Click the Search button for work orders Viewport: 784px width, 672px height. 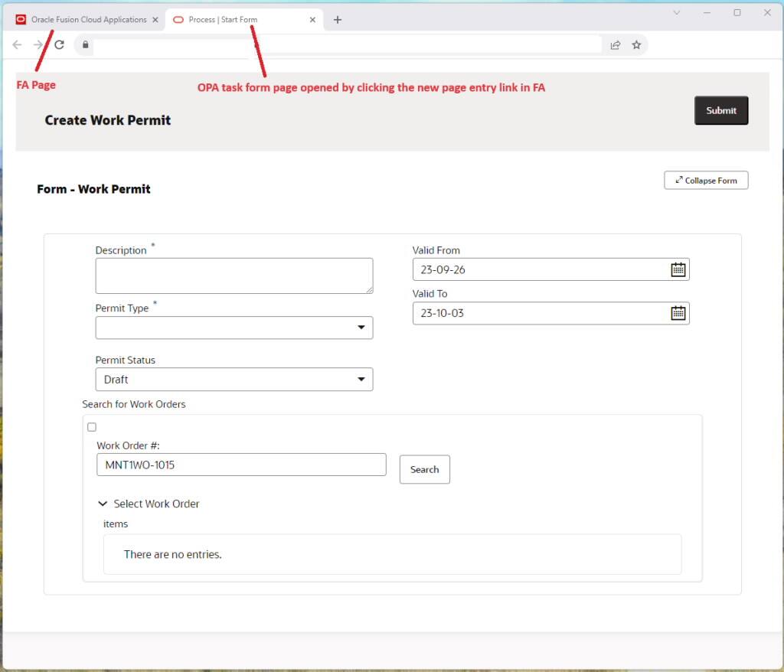point(424,469)
